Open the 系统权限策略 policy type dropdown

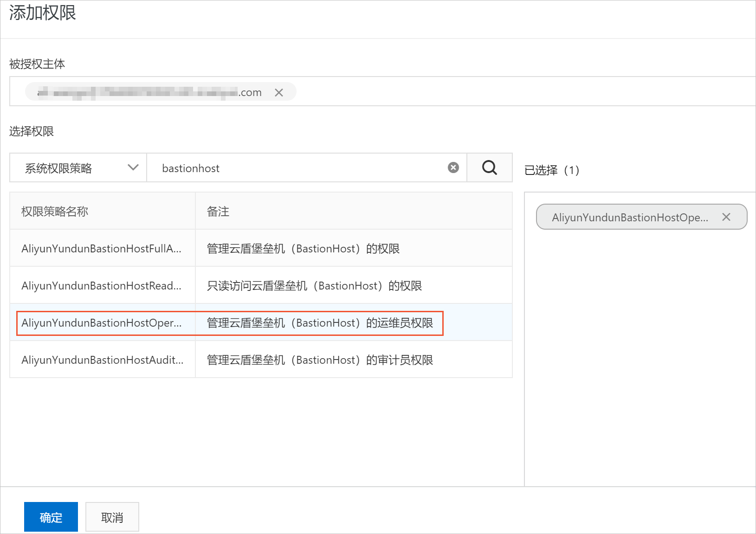tap(78, 167)
